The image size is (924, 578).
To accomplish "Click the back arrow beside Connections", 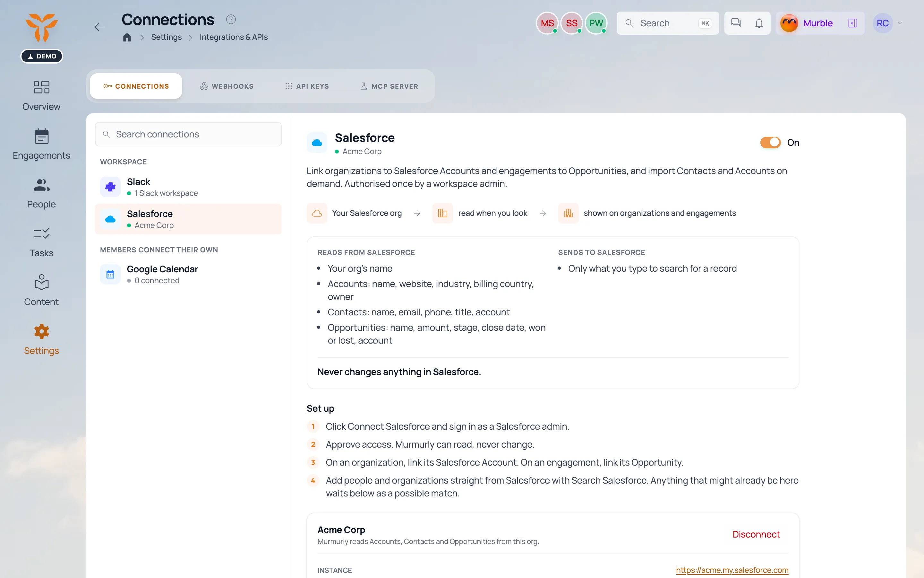I will click(99, 27).
